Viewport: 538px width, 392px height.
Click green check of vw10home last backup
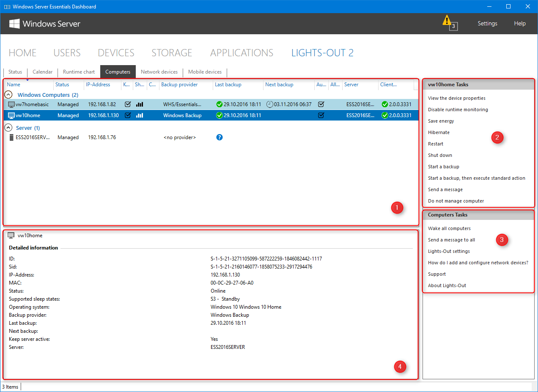tap(219, 115)
